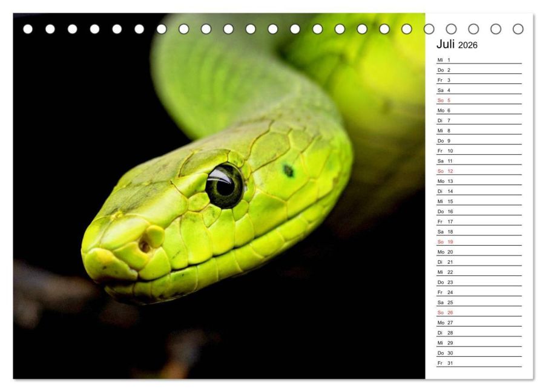Pick the Sa 18 date row
The width and height of the screenshot is (546, 392).
pyautogui.click(x=478, y=232)
